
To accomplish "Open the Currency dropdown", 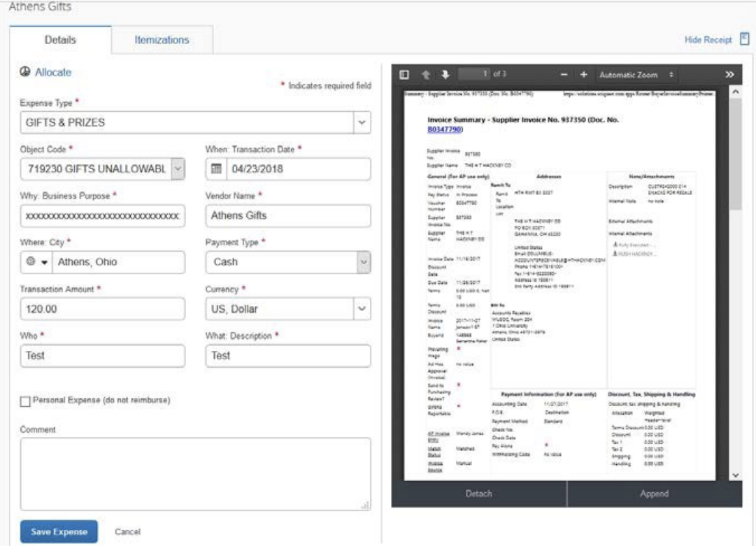I will click(362, 308).
